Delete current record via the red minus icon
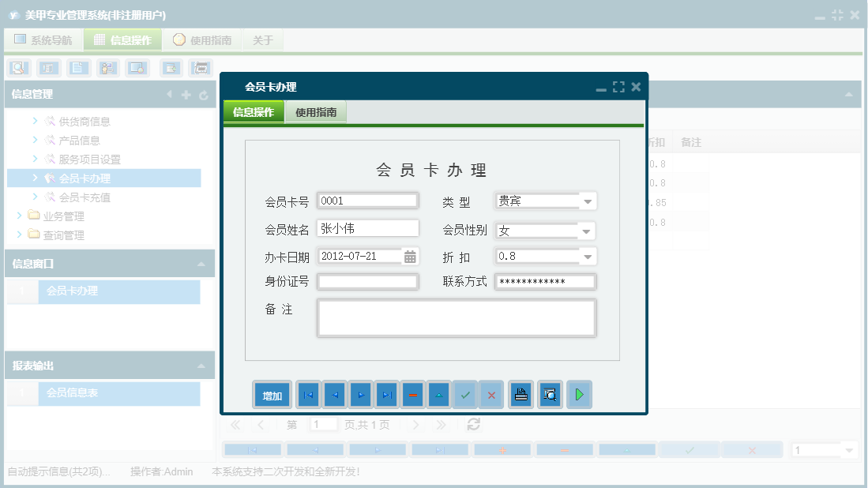868x488 pixels. click(x=413, y=394)
